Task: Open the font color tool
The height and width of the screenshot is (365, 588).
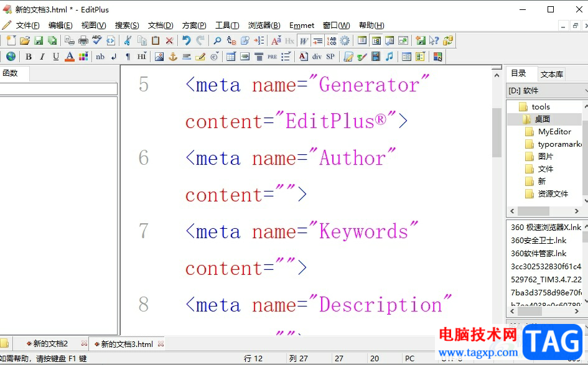Action: [x=69, y=57]
